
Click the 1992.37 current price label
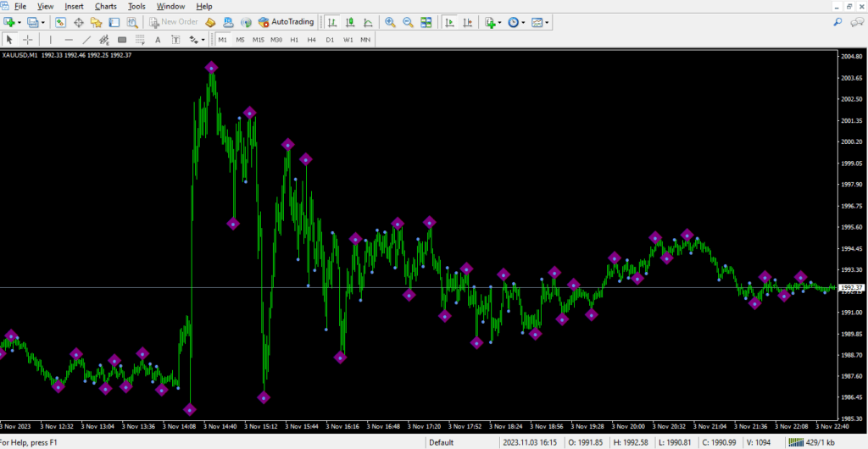(850, 288)
